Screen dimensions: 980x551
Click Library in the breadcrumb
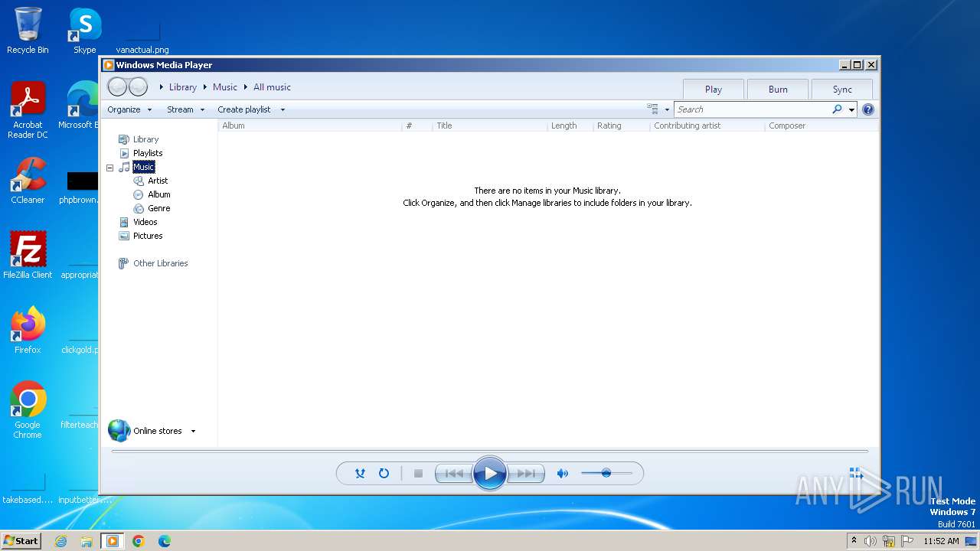(183, 87)
